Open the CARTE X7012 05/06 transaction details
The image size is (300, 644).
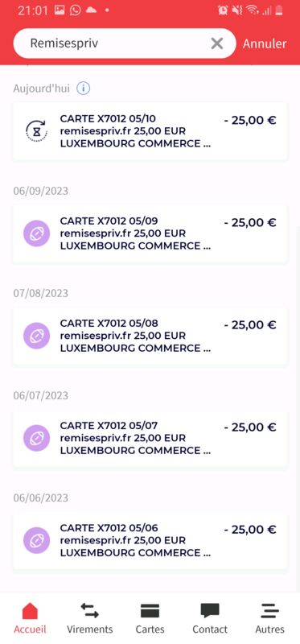point(150,540)
